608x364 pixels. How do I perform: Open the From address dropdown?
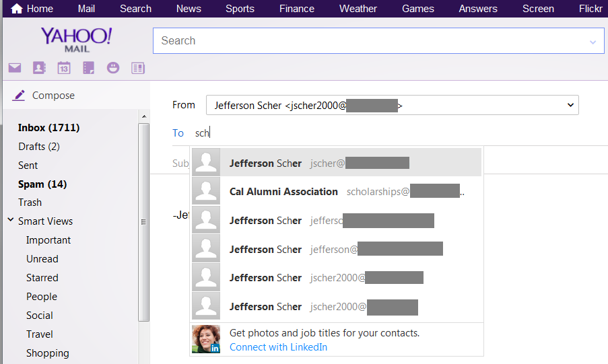pos(570,105)
